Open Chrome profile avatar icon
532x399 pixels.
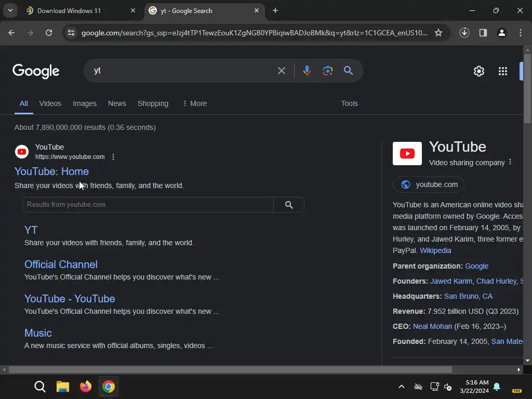click(x=501, y=33)
